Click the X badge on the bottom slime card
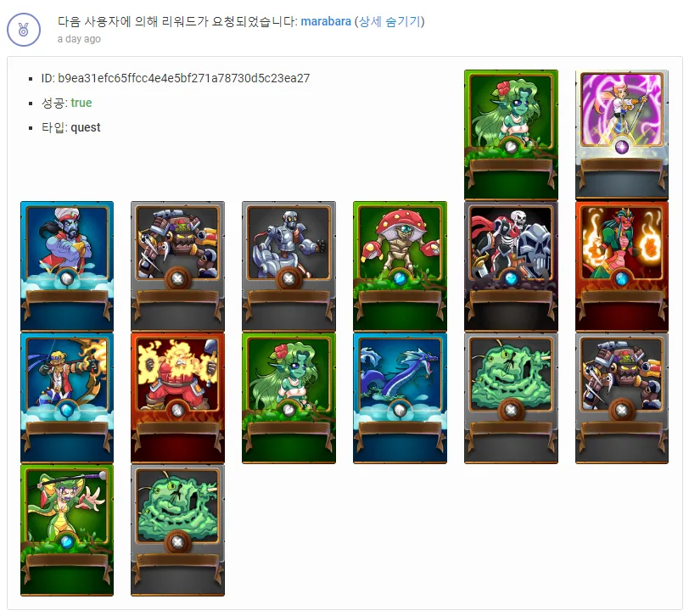Viewport: 689px width, 616px height. pos(177,542)
